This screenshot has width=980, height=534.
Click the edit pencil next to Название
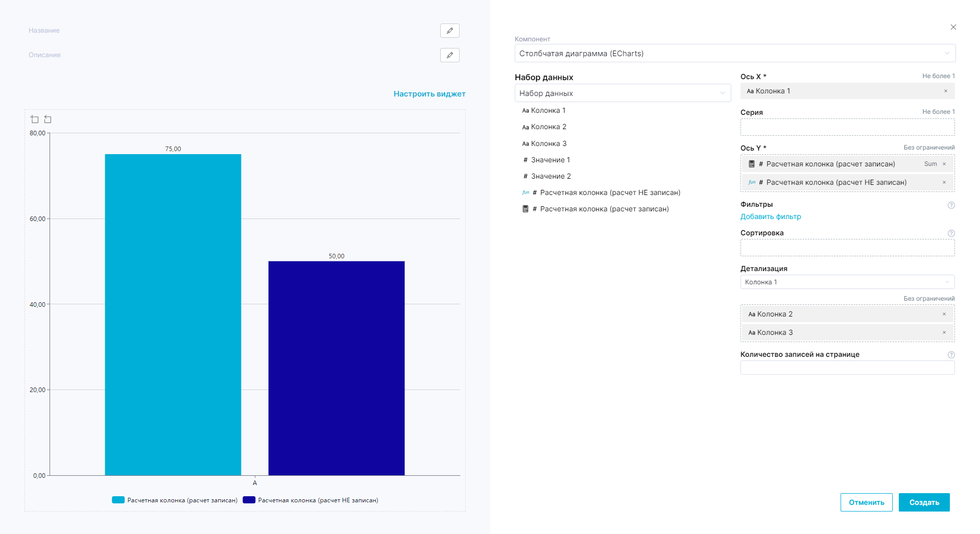click(x=449, y=31)
